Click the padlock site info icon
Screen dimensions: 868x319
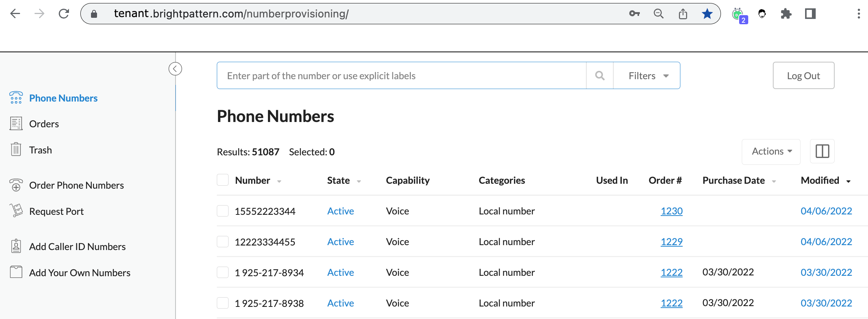[94, 14]
